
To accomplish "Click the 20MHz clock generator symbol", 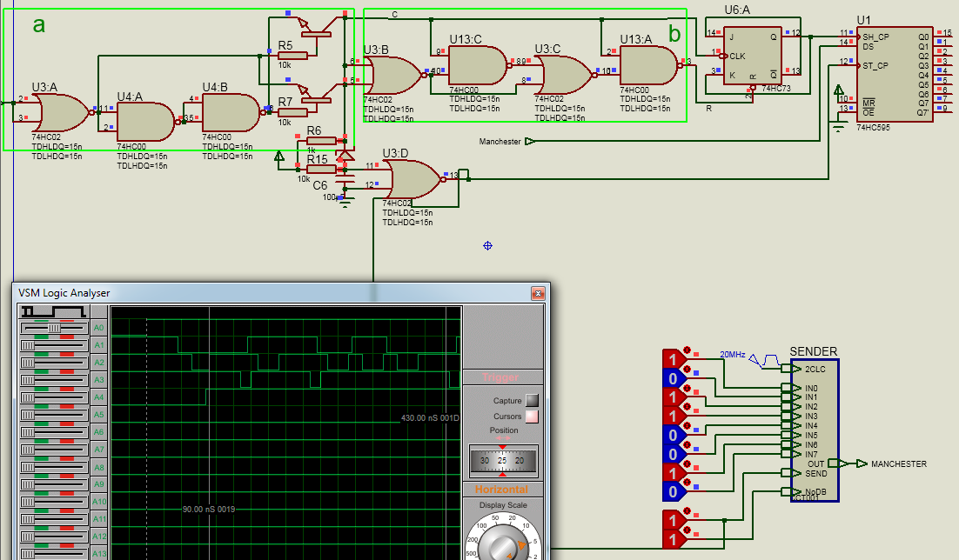I will [x=770, y=359].
